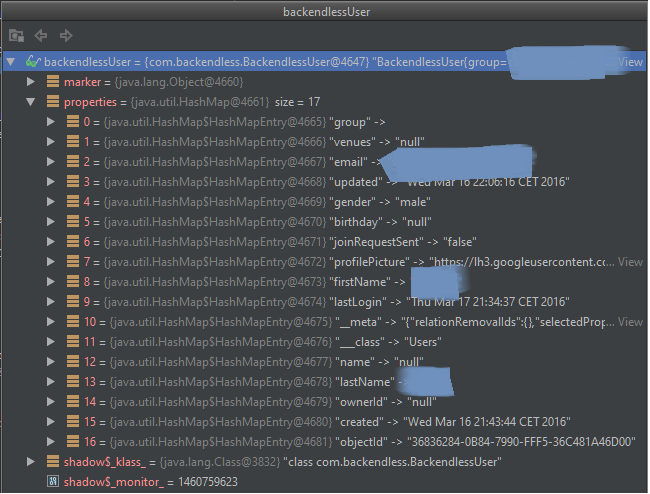Expand entry 16 "objectId"
Screen dimensions: 650x494
click(51, 442)
